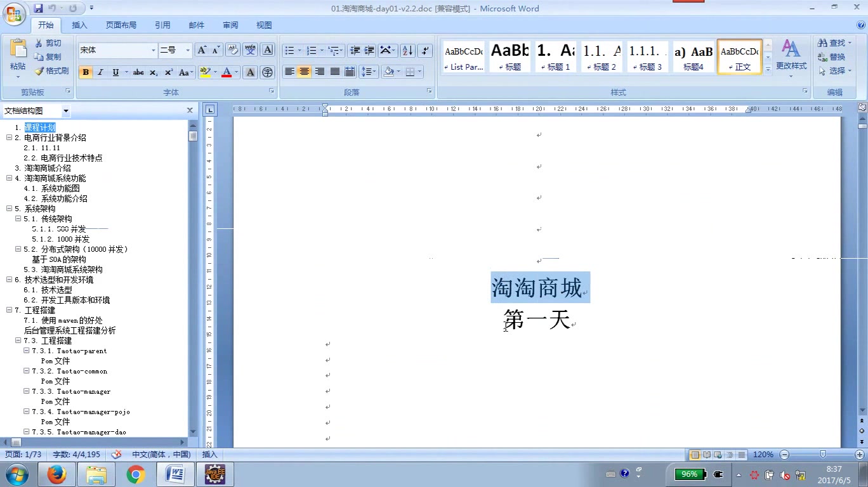868x487 pixels.
Task: Apply the 标题 2 style
Action: point(601,57)
